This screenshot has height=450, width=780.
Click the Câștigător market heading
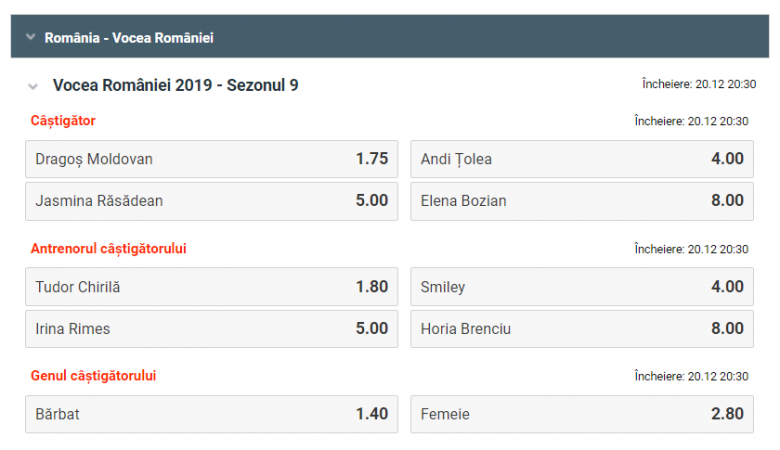click(x=63, y=121)
